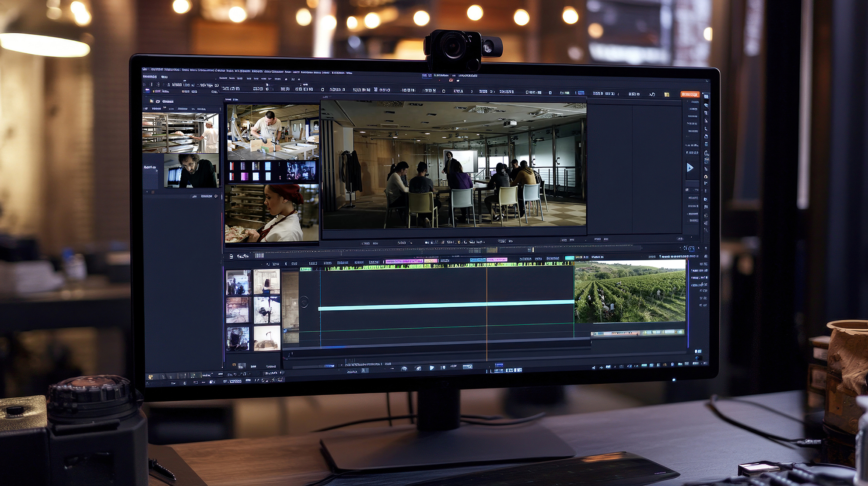Select the baker with oven racks thumbnail

[181, 133]
